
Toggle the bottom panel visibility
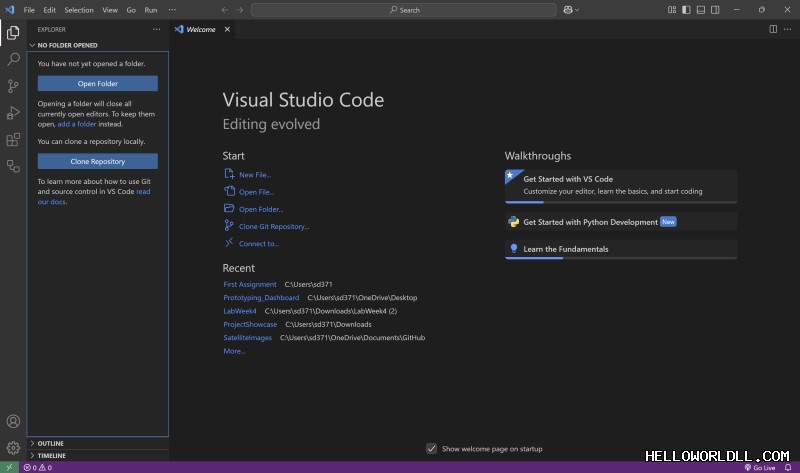pos(701,10)
